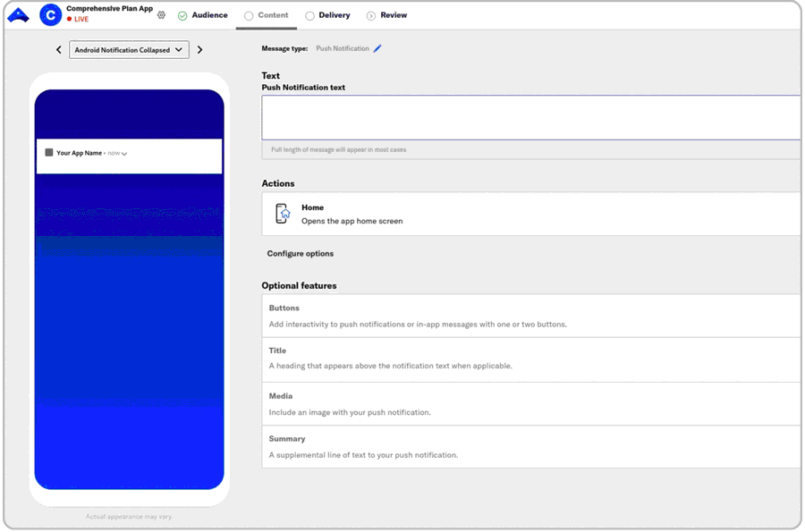Navigate to the Delivery step
Viewport: 805px width, 532px height.
(327, 15)
